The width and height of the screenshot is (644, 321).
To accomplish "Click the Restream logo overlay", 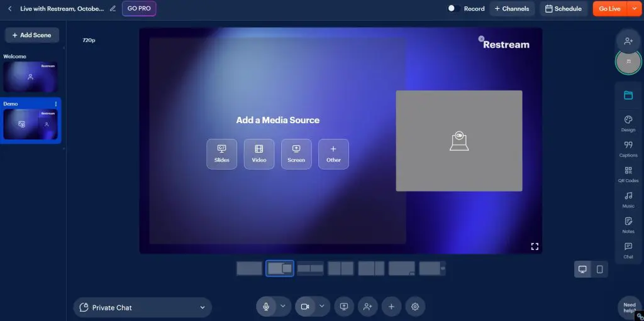I will (506, 45).
